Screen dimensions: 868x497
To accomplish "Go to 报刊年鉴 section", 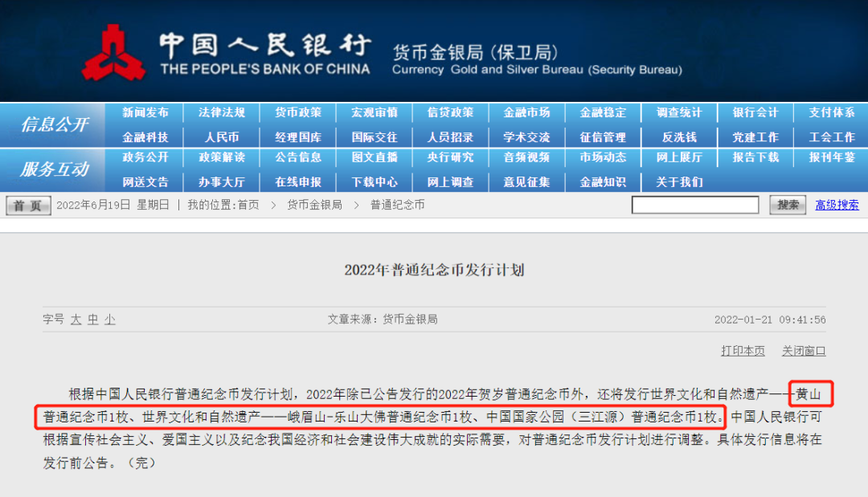I will coord(832,157).
